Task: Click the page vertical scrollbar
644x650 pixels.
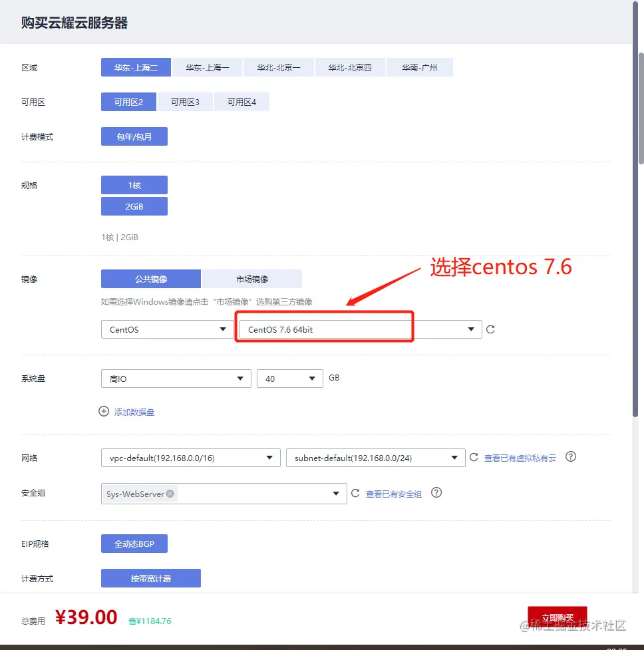Action: (636, 210)
